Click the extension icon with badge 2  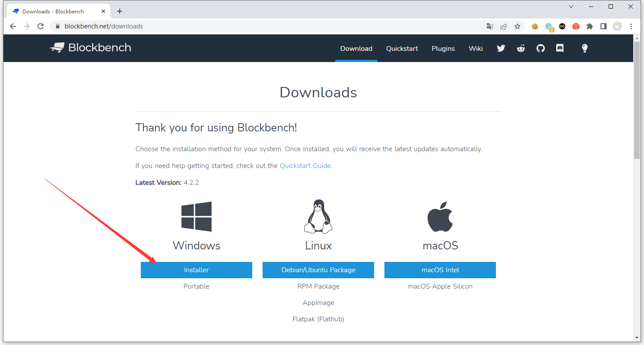click(549, 27)
